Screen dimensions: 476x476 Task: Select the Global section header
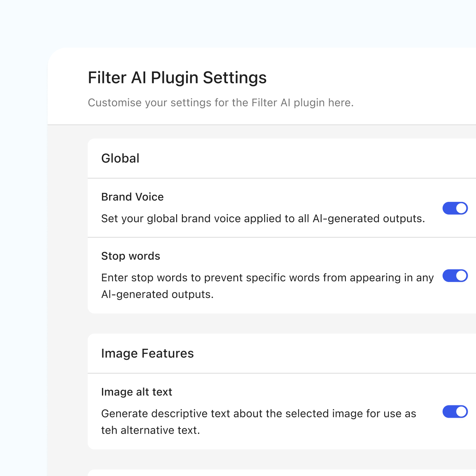(x=120, y=158)
